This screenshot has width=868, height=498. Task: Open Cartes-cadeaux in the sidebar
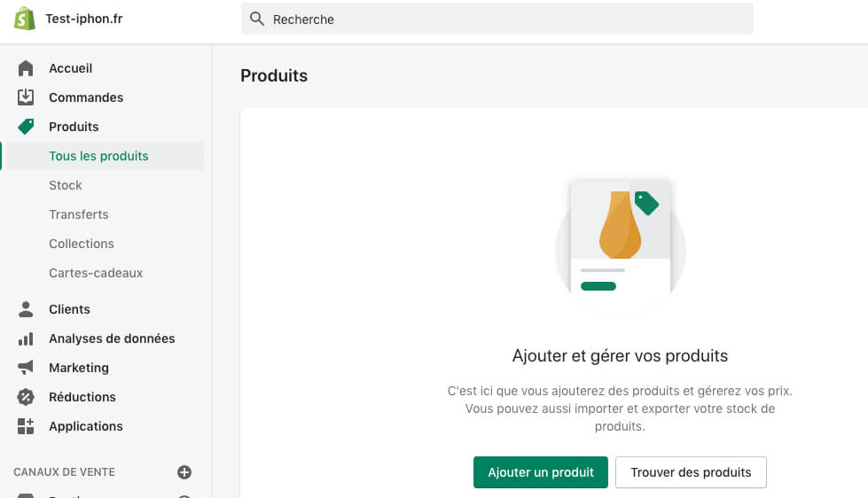tap(96, 273)
